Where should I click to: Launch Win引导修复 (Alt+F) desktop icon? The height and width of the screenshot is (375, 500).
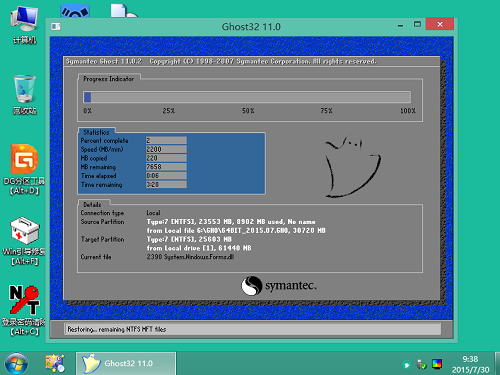pyautogui.click(x=24, y=241)
